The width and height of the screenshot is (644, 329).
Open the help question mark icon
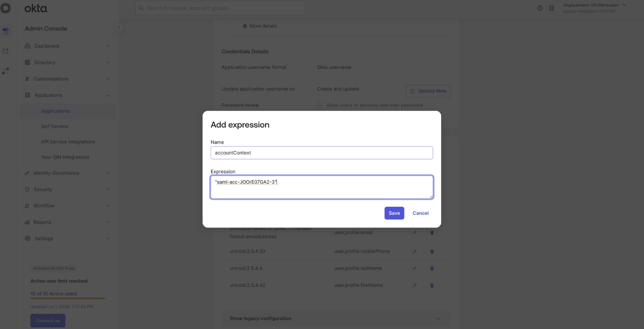[x=540, y=8]
